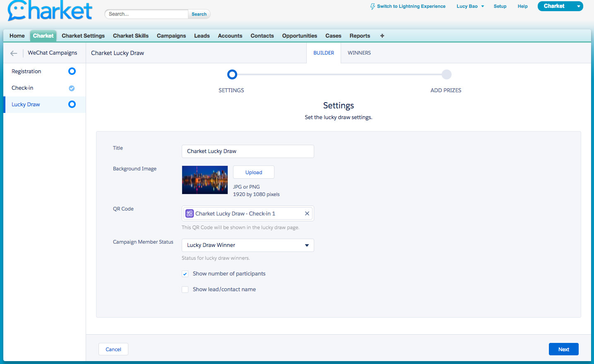Open the Charket app switcher dropdown
The height and width of the screenshot is (364, 594).
(578, 6)
